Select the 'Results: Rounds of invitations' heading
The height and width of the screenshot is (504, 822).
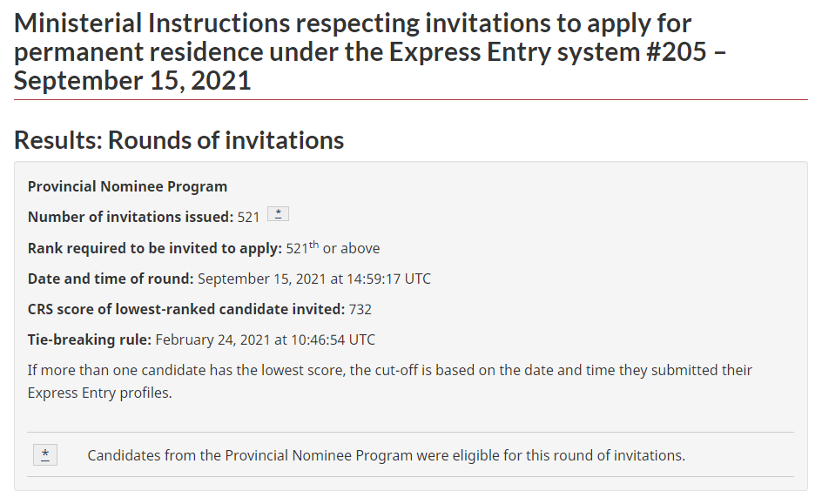coord(179,140)
